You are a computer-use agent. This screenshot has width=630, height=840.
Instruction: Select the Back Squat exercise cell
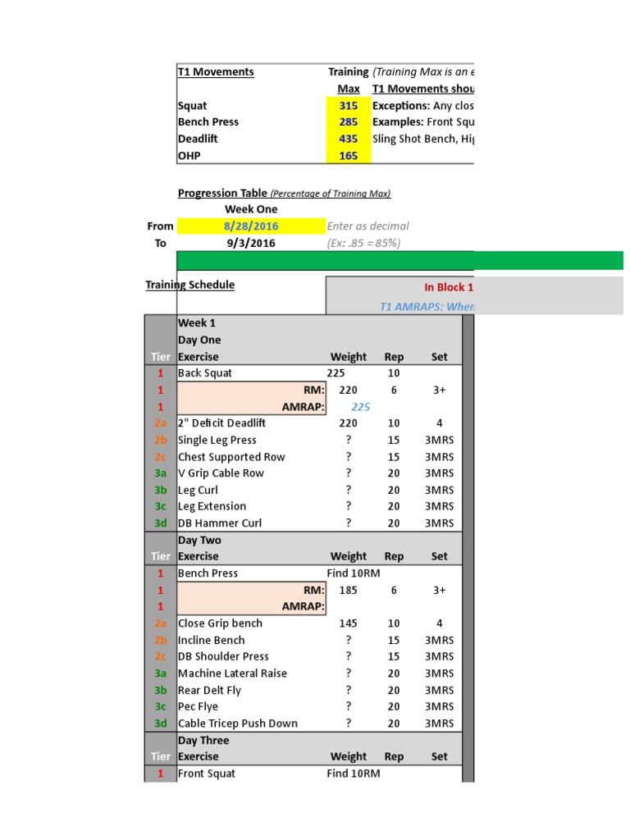point(251,373)
